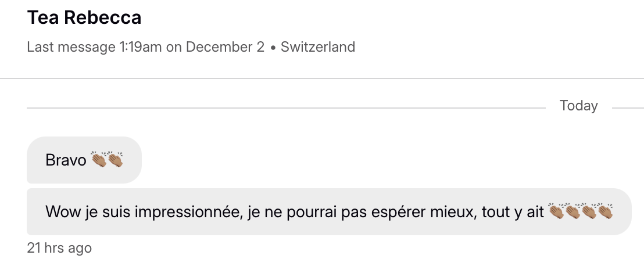This screenshot has width=644, height=273.
Task: Click the second clapping emoji after Bravo
Action: (x=115, y=160)
